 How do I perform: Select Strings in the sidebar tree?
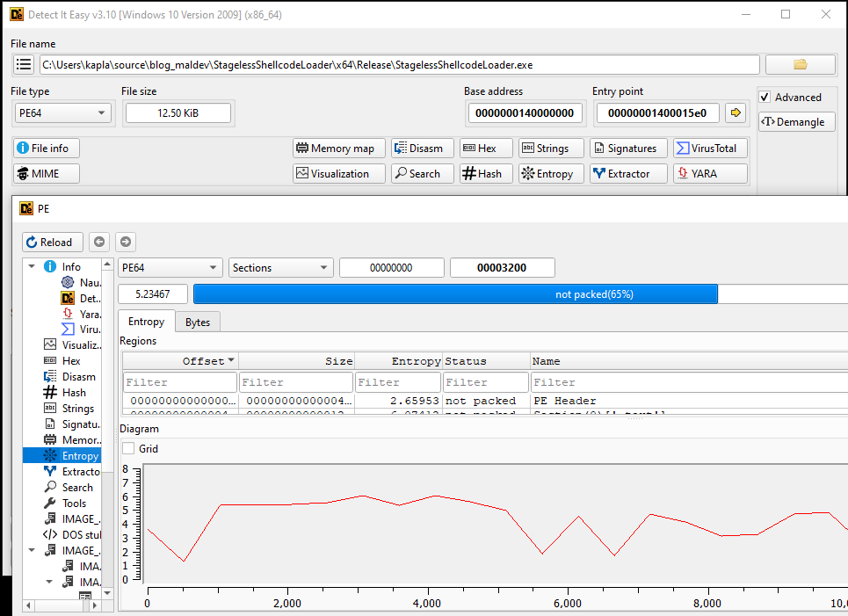pyautogui.click(x=69, y=409)
